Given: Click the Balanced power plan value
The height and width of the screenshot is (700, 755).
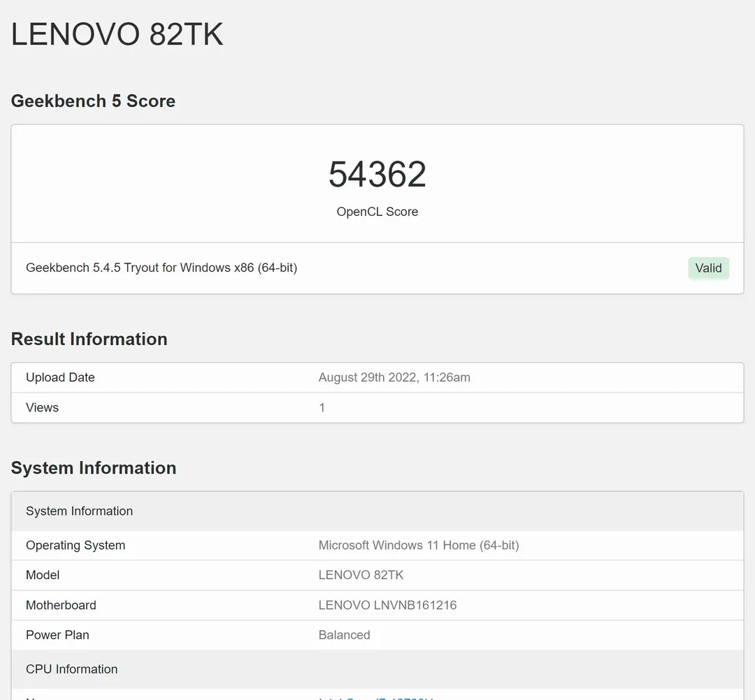Looking at the screenshot, I should (x=344, y=635).
